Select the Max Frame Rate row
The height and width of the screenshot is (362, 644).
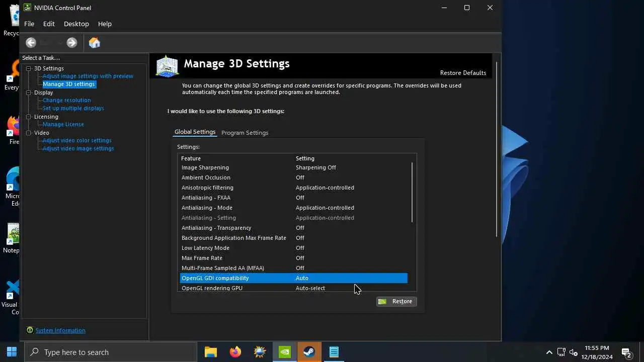[294, 258]
